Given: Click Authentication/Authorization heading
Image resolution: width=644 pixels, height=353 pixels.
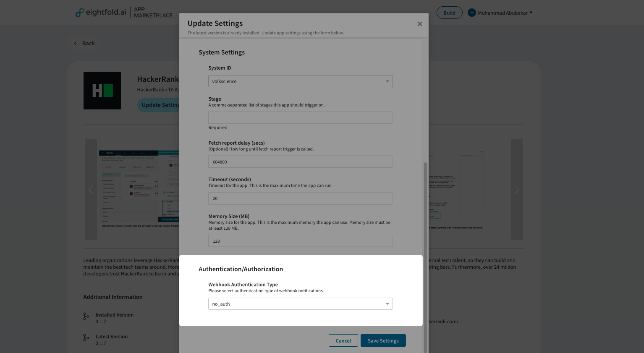Looking at the screenshot, I should [241, 269].
